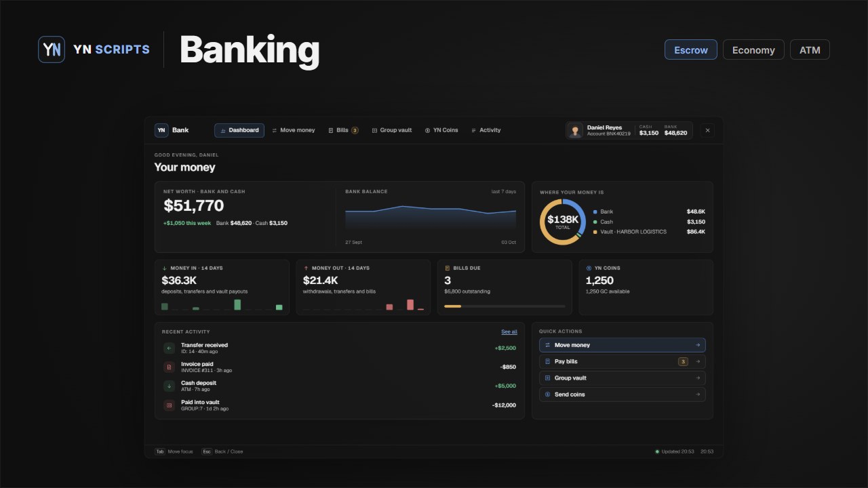Click the -$12,000 vault payment amount
The height and width of the screenshot is (488, 868).
[x=504, y=405]
